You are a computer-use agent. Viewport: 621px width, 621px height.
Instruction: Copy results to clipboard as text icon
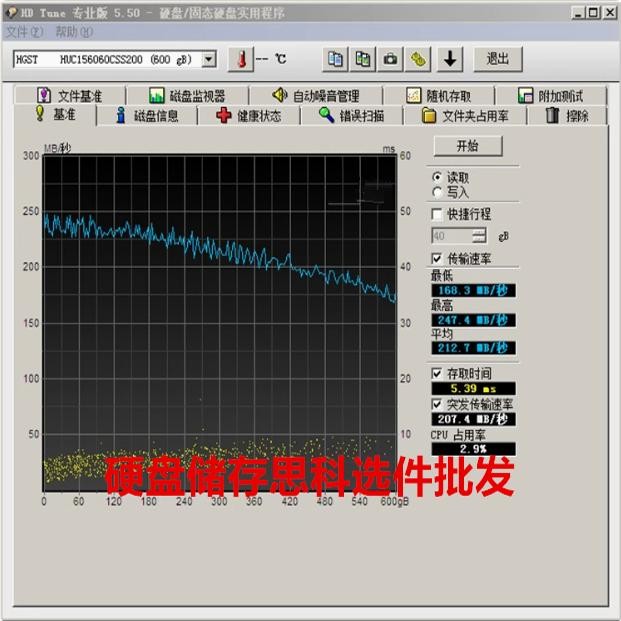tap(335, 59)
